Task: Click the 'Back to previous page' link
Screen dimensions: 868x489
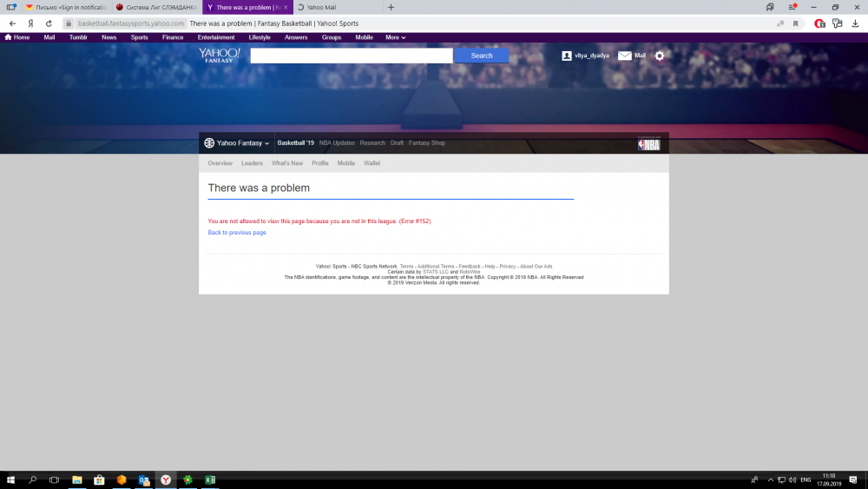Action: (x=237, y=233)
